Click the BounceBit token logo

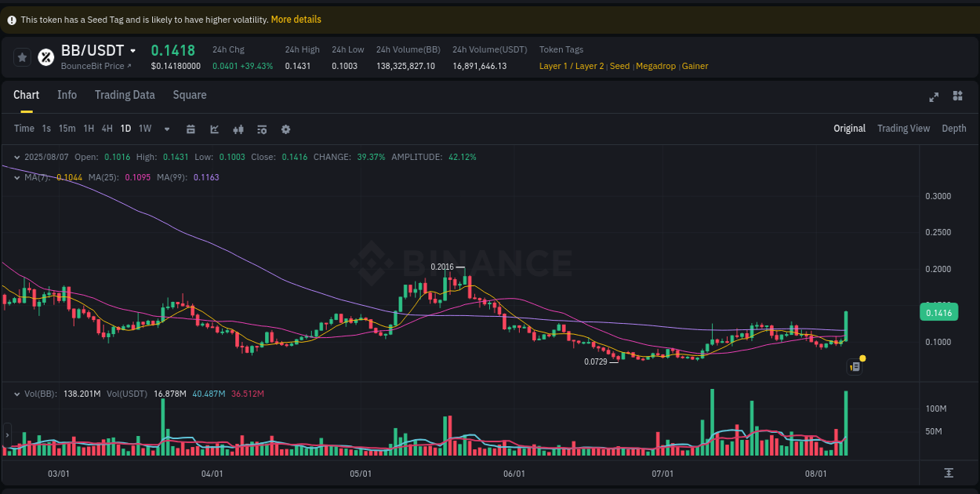tap(45, 56)
